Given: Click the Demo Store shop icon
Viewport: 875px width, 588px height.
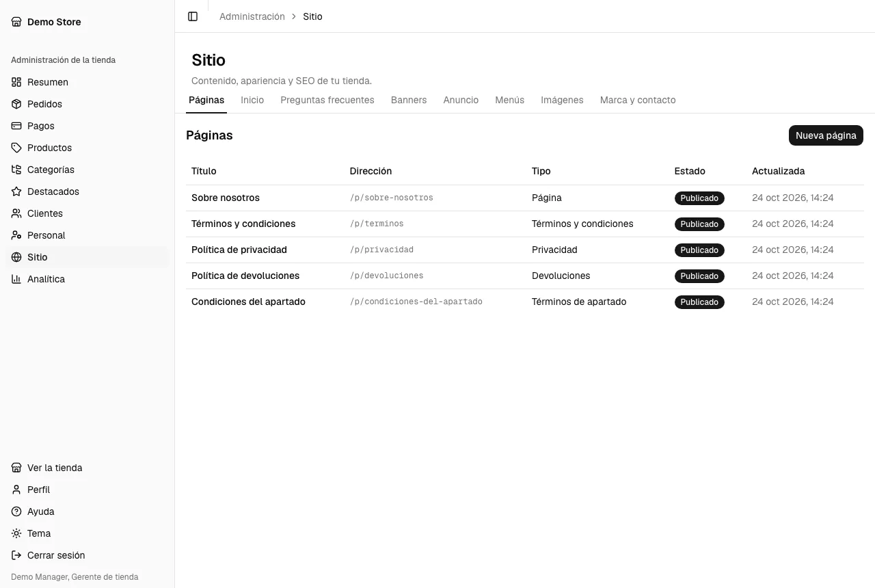Looking at the screenshot, I should point(16,22).
